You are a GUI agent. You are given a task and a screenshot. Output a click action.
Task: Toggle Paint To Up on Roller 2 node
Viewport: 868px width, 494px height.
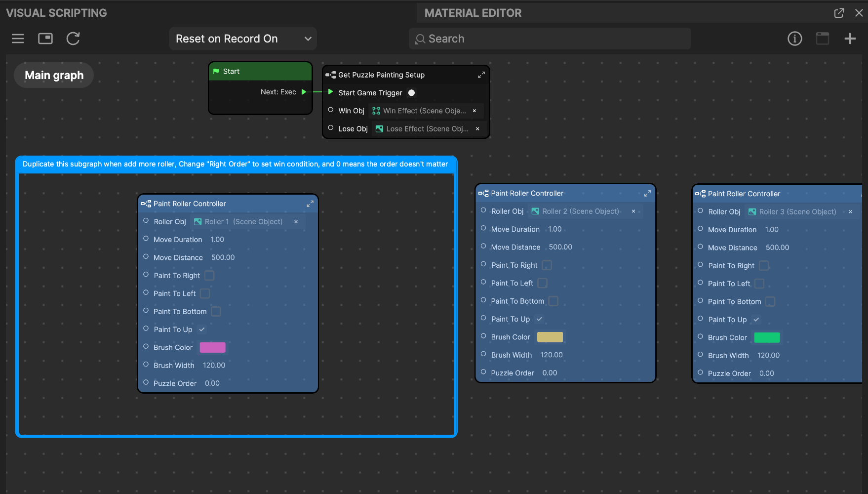[539, 319]
